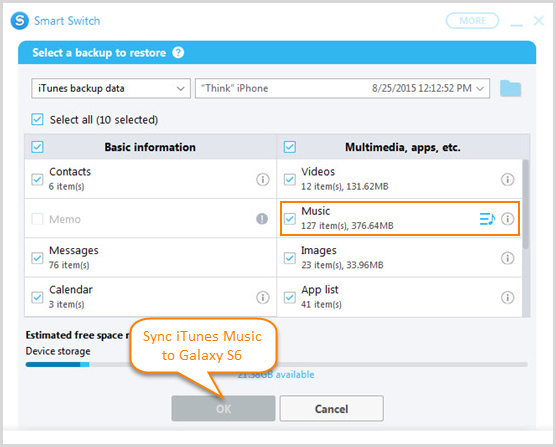This screenshot has width=556, height=447.
Task: Click the Smart Switch logo icon
Action: 20,21
